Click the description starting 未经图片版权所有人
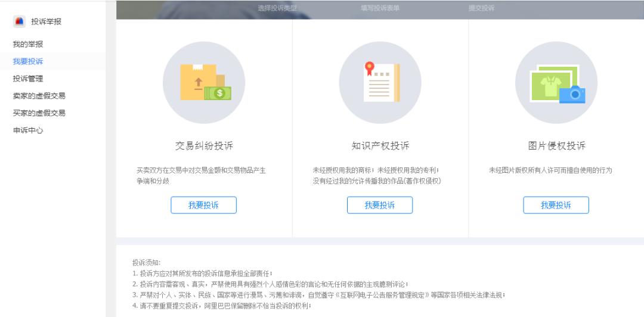 (550, 170)
